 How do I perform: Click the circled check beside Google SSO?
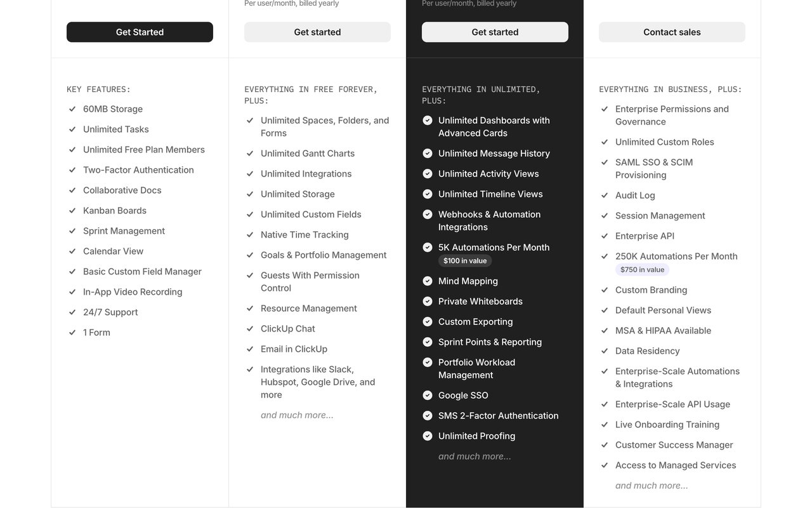(x=428, y=396)
